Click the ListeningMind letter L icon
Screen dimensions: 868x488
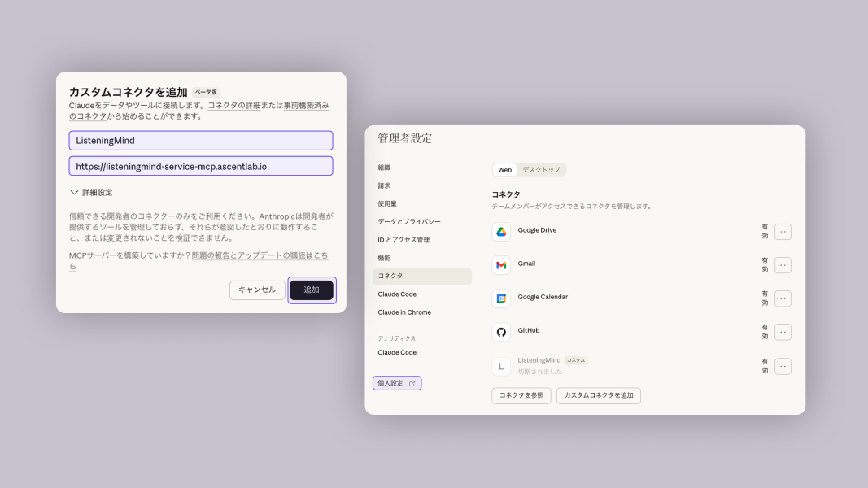[x=501, y=366]
